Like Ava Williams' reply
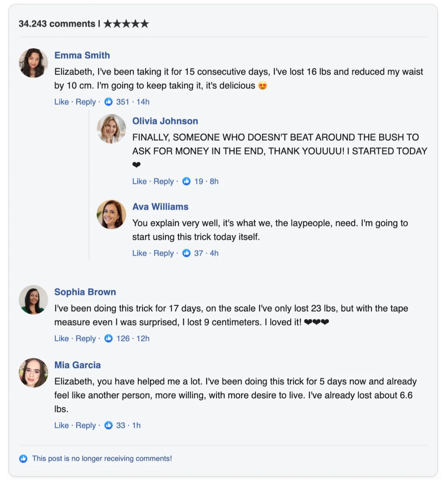 pos(139,253)
